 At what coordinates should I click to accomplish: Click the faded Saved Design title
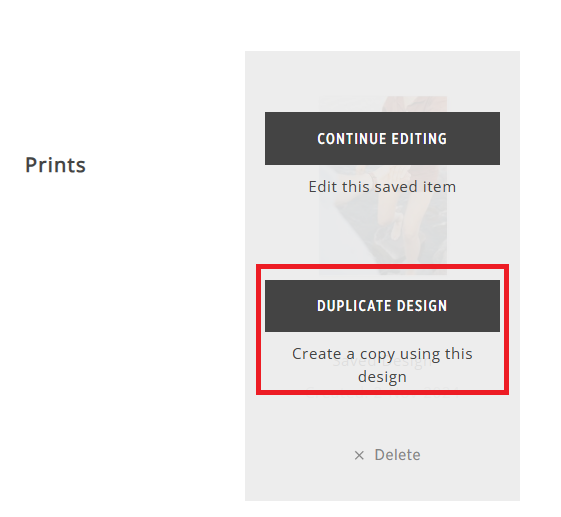[382, 361]
